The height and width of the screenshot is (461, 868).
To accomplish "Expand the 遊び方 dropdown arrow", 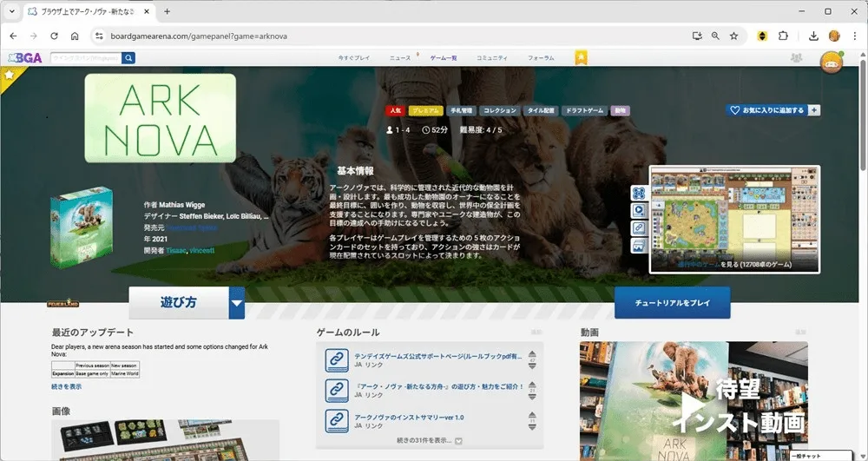I will [237, 303].
